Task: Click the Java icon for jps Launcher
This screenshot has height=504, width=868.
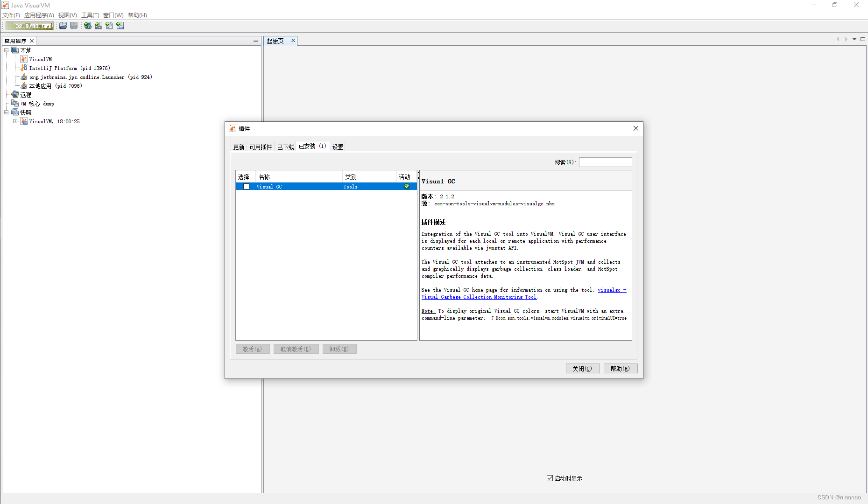Action: point(24,77)
